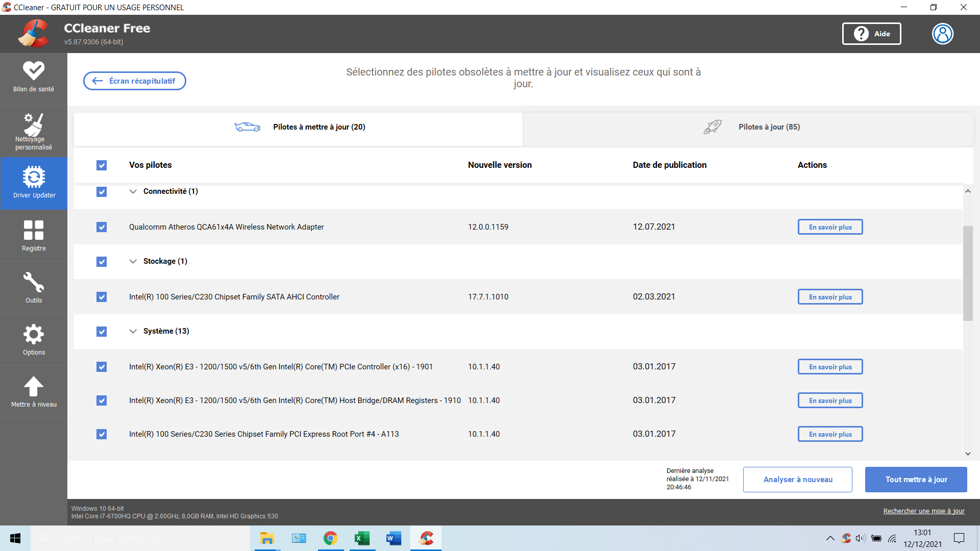Click the Nouvelle version column header
Image resolution: width=980 pixels, height=551 pixels.
(500, 165)
